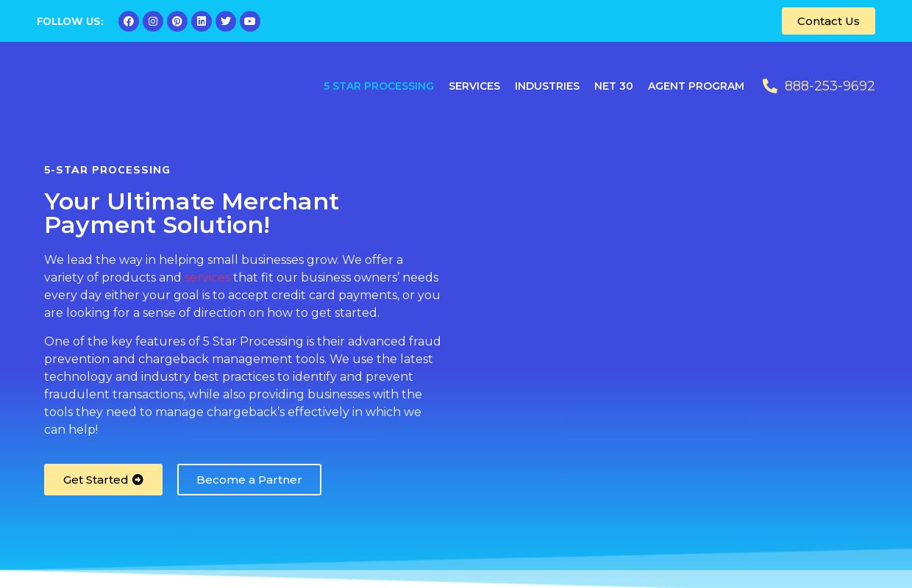
Task: Click the Contact Us button
Action: click(828, 21)
